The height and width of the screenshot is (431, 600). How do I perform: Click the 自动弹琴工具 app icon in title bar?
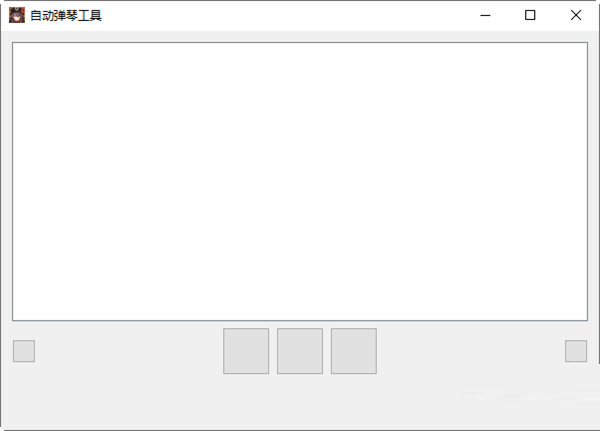click(x=17, y=15)
